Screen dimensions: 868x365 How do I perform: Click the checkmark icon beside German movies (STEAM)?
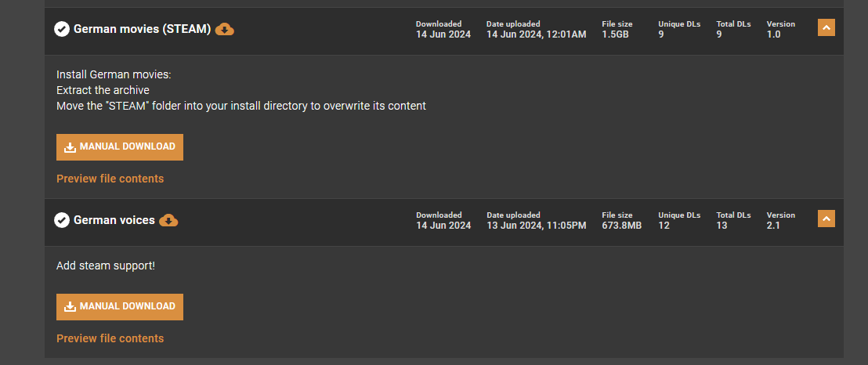click(x=62, y=29)
